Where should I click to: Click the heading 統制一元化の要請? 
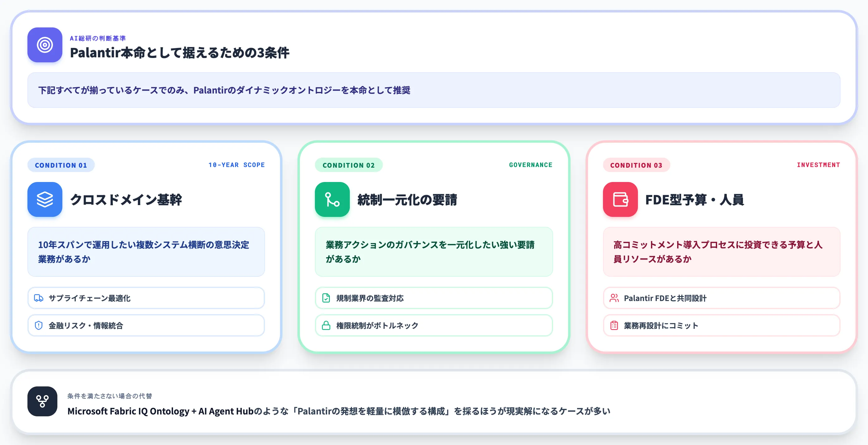tap(407, 200)
